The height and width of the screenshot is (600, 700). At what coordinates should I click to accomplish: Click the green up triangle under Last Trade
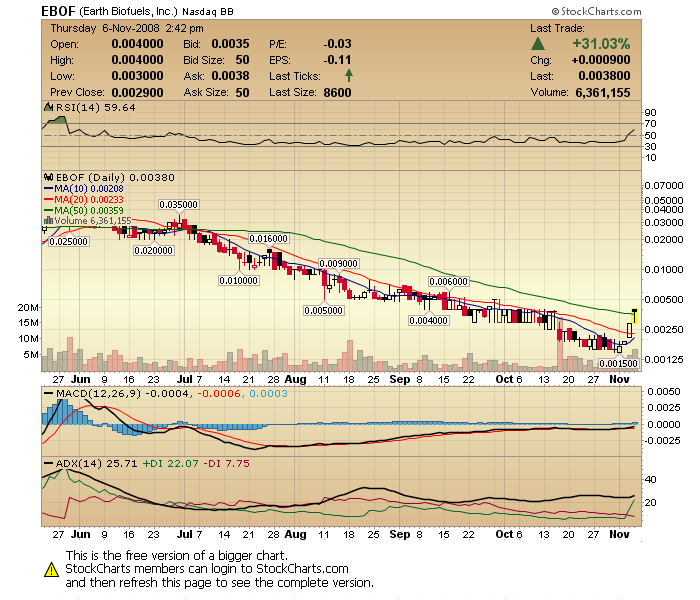538,44
